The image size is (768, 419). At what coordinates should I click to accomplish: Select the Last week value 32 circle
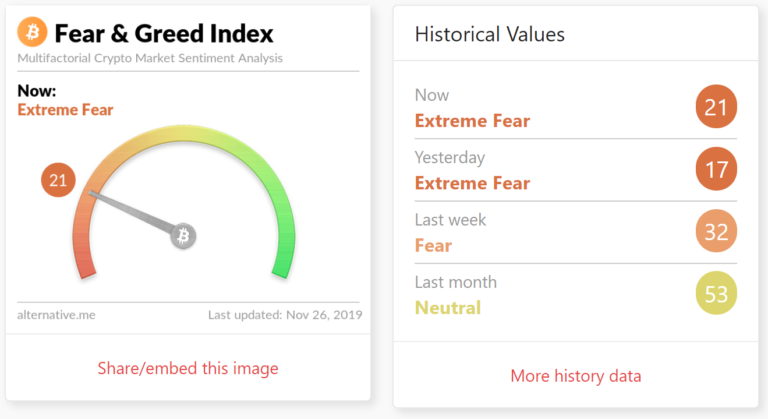(x=716, y=231)
